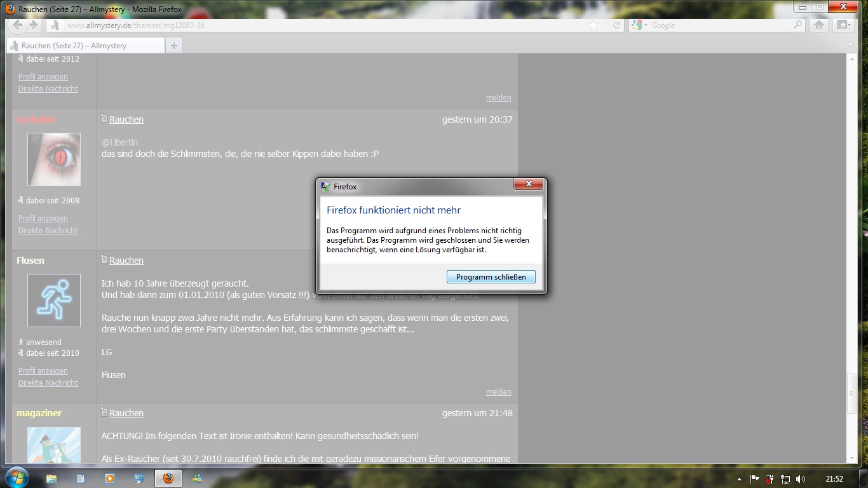868x488 pixels.
Task: Open Rauchen link in magaziner's post
Action: 126,413
